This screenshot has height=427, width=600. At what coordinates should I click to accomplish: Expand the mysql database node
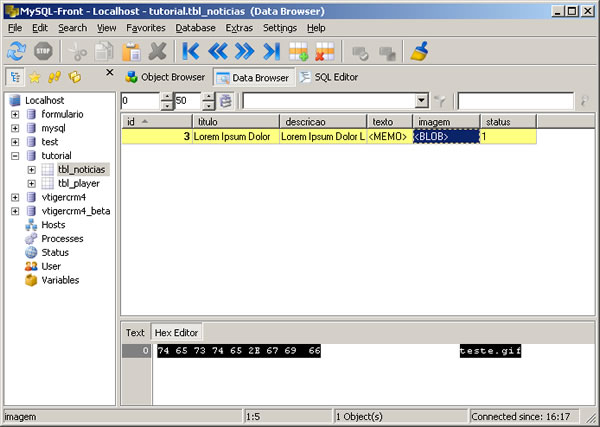tap(15, 128)
